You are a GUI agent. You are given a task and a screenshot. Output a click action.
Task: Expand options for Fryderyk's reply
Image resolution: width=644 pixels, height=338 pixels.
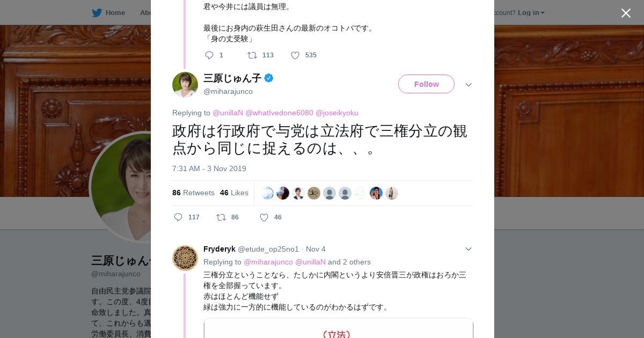(469, 249)
